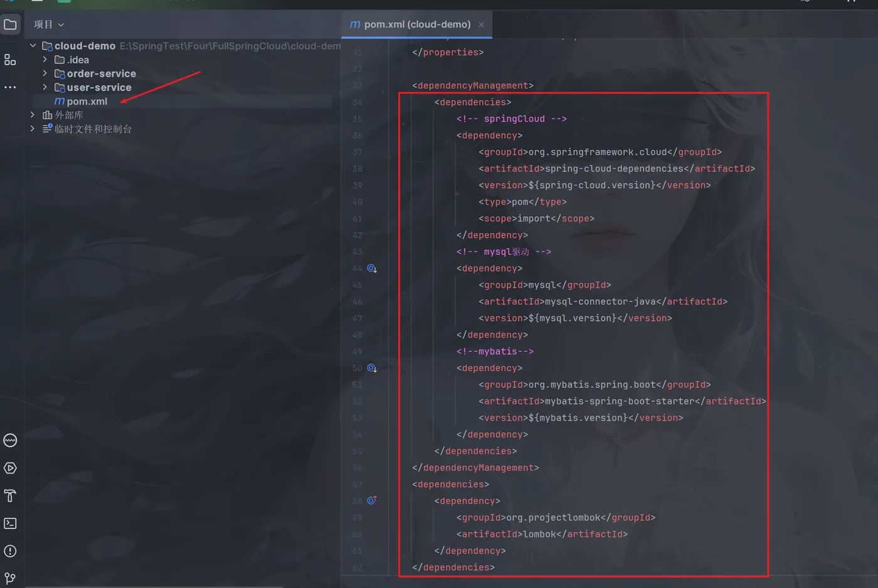878x588 pixels.
Task: Expand the 临时文件和控制台 node
Action: (x=33, y=129)
